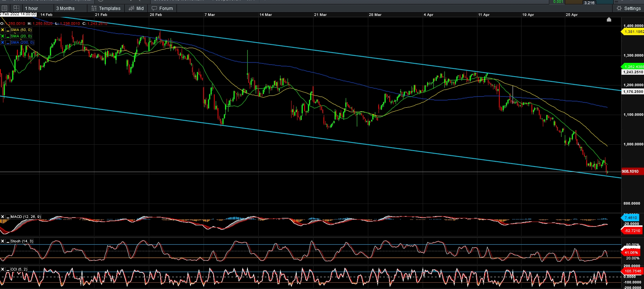Minimize the Stoch indicator panel
644x289 pixels.
click(8, 241)
